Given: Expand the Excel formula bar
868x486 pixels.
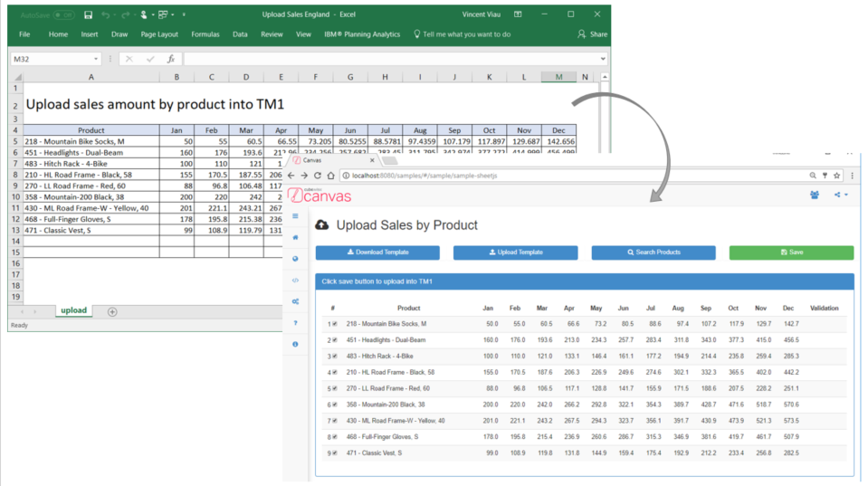Looking at the screenshot, I should pos(602,59).
